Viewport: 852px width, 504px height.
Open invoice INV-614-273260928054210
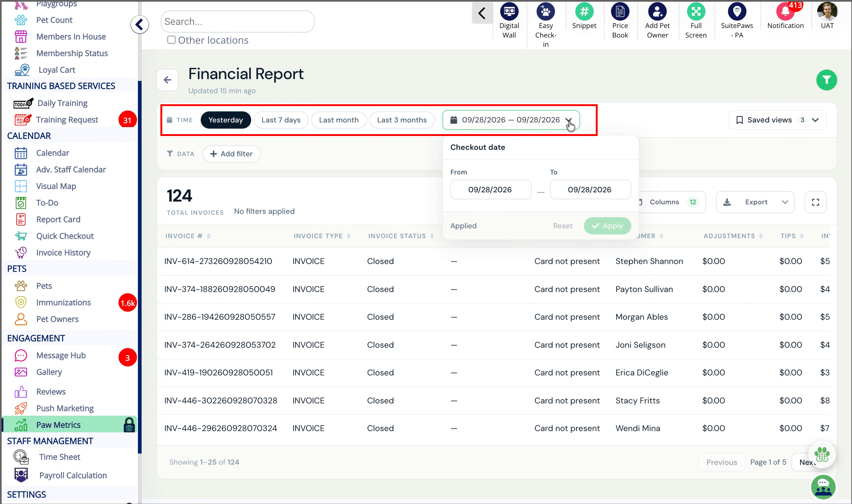(x=218, y=261)
